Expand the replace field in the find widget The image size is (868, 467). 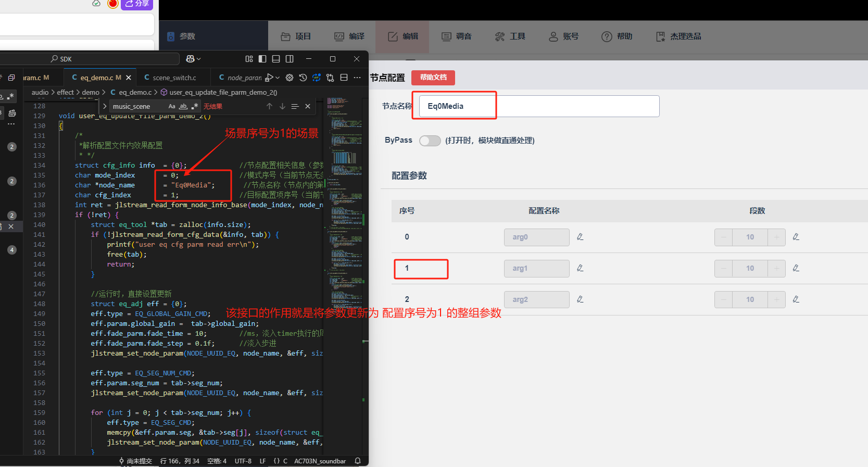pos(105,106)
